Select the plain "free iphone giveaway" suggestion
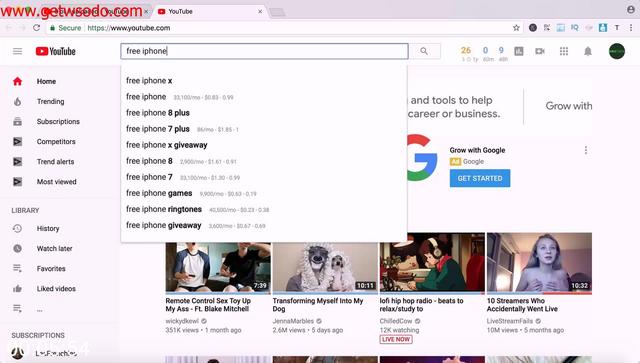640x363 pixels. coord(264,225)
